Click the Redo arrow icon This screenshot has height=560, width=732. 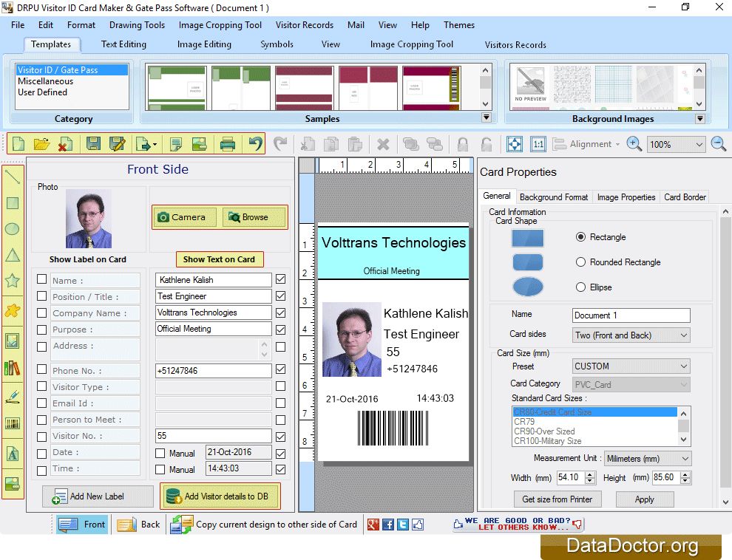point(280,143)
